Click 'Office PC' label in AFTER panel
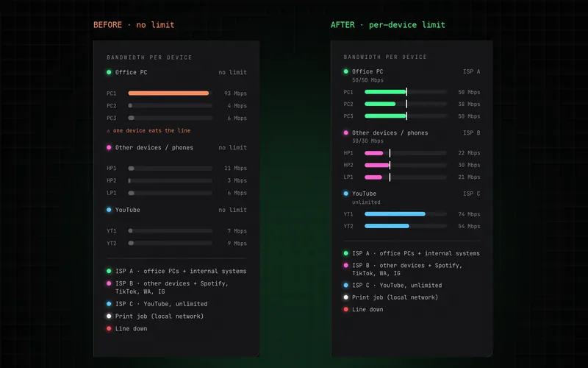The width and height of the screenshot is (588, 368). click(367, 71)
